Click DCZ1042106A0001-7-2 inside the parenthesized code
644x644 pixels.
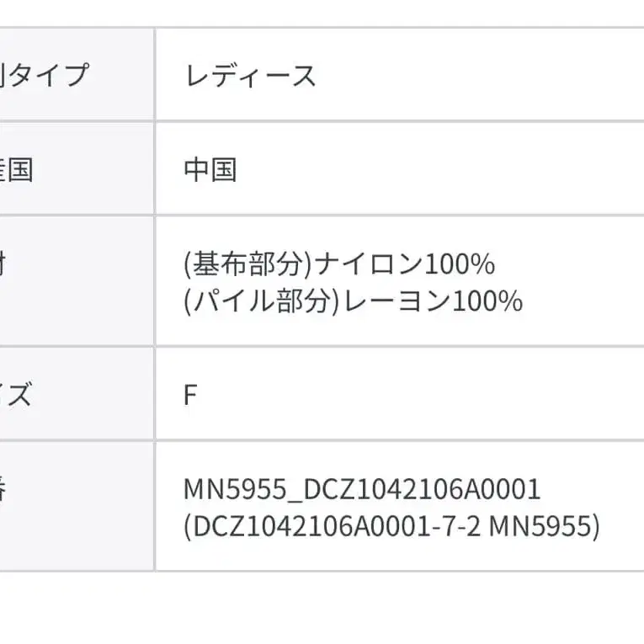point(334,526)
